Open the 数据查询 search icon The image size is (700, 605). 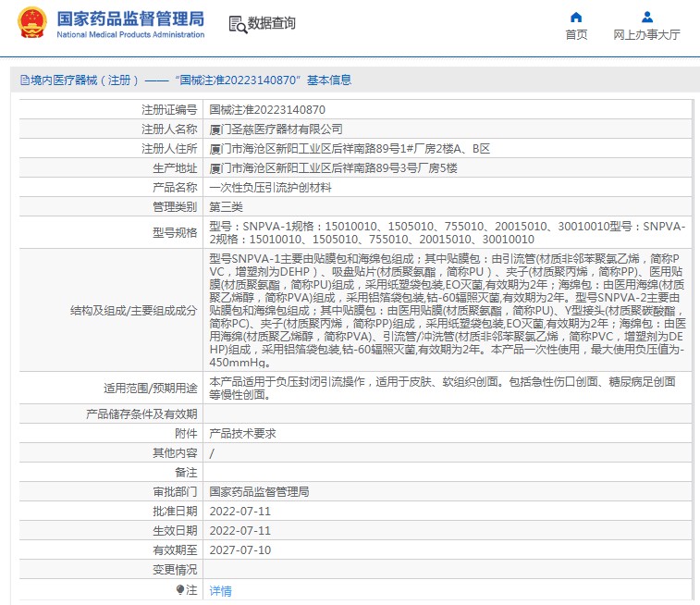tap(238, 25)
